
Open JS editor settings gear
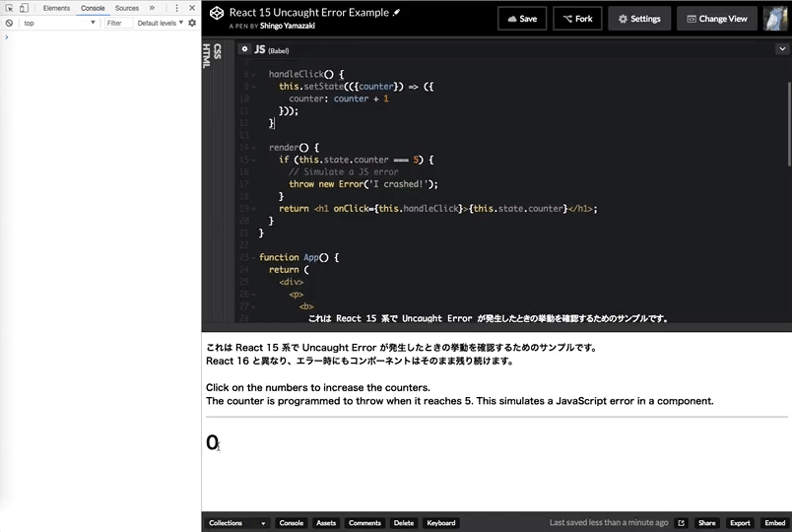tap(244, 49)
